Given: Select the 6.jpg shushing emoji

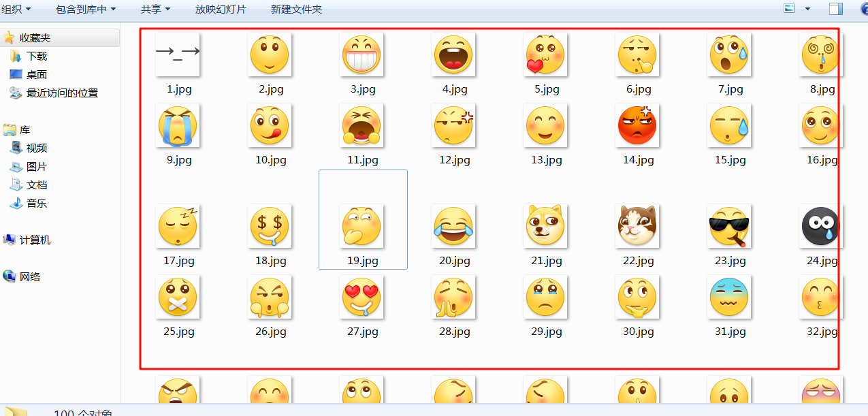Looking at the screenshot, I should tap(637, 54).
